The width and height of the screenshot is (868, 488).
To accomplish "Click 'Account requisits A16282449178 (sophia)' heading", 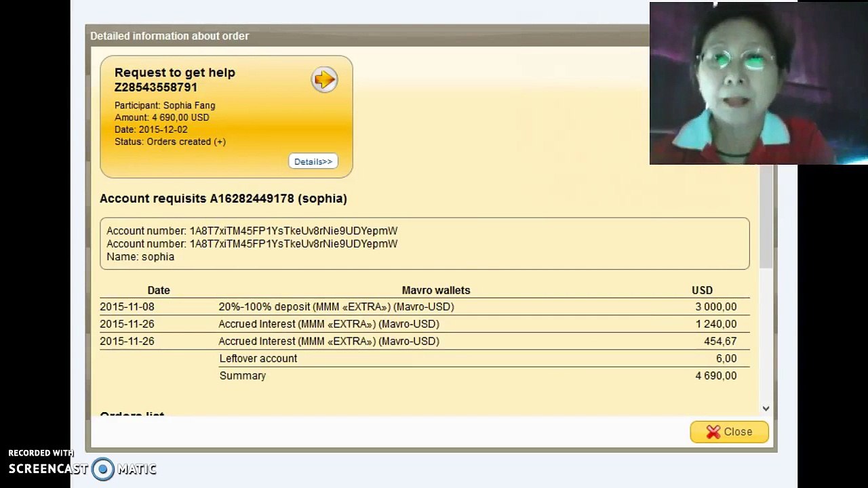I will (223, 199).
